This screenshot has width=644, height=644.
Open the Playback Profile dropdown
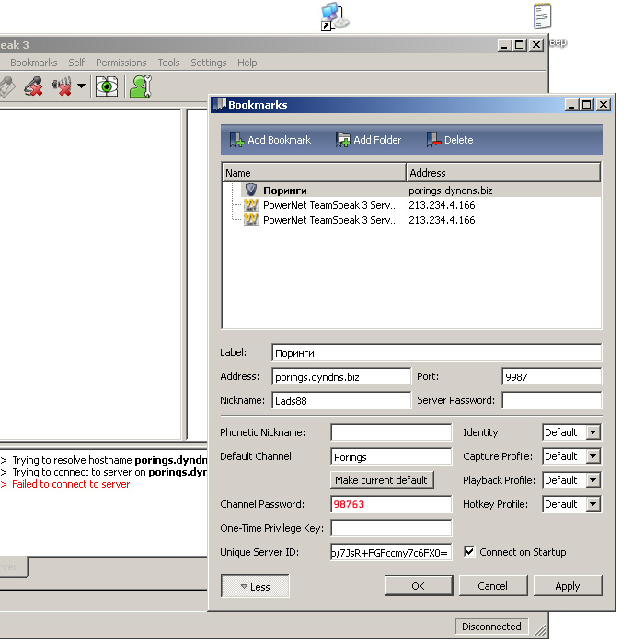571,480
